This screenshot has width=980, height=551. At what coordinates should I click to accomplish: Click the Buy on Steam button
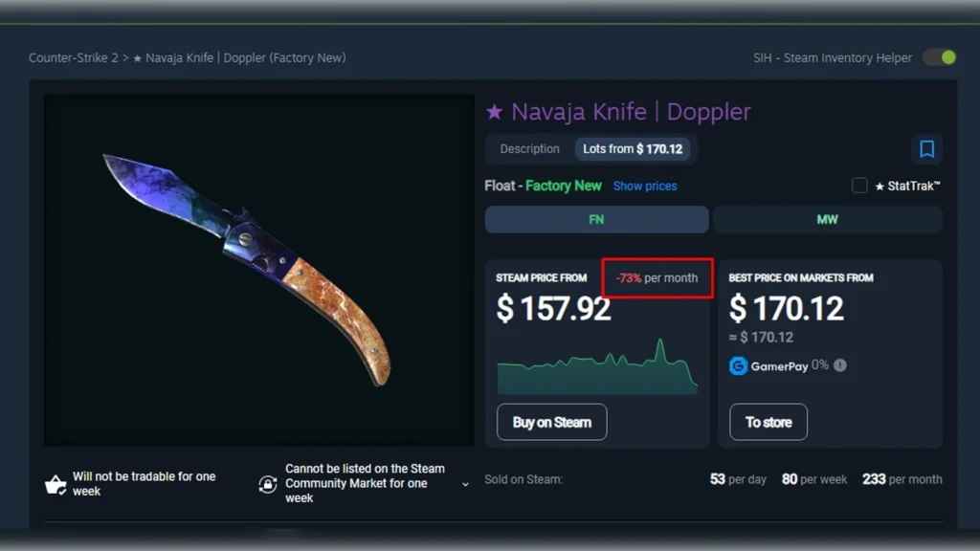[x=552, y=422]
